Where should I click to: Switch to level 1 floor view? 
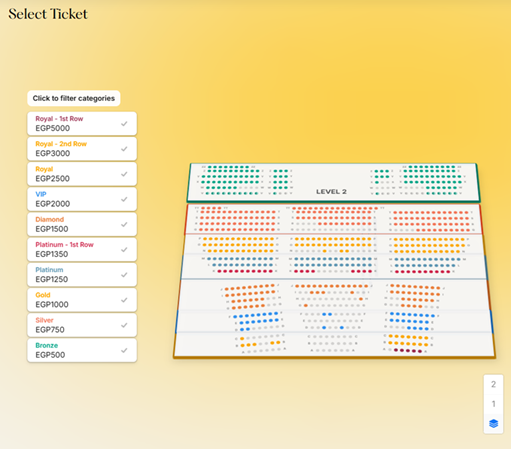coord(493,404)
